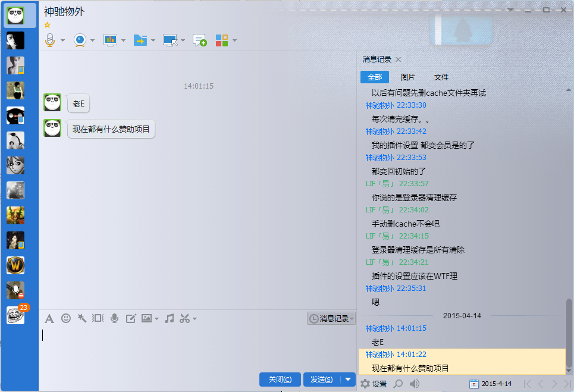Expand the presentation sharing dropdown arrow
Viewport: 574px width, 392px height.
(x=123, y=40)
